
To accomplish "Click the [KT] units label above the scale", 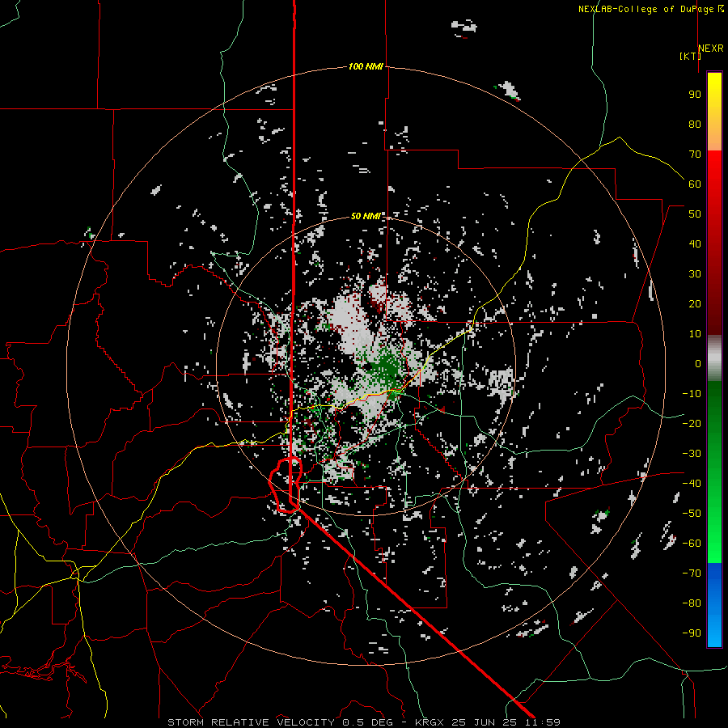I will (690, 56).
